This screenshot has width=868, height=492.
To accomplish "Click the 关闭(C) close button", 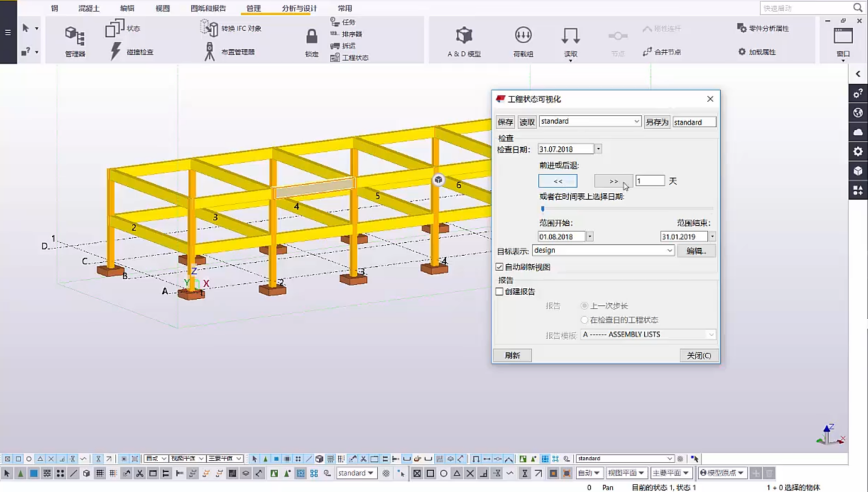I will 699,355.
